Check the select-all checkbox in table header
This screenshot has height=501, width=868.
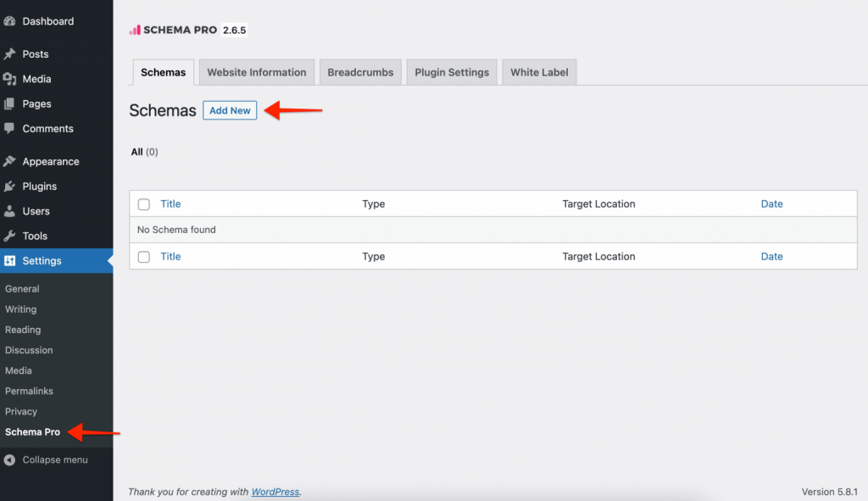tap(143, 203)
